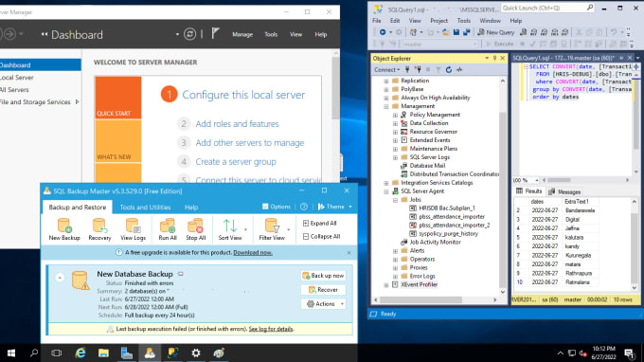Click the Recover button for the backup job

click(x=323, y=290)
